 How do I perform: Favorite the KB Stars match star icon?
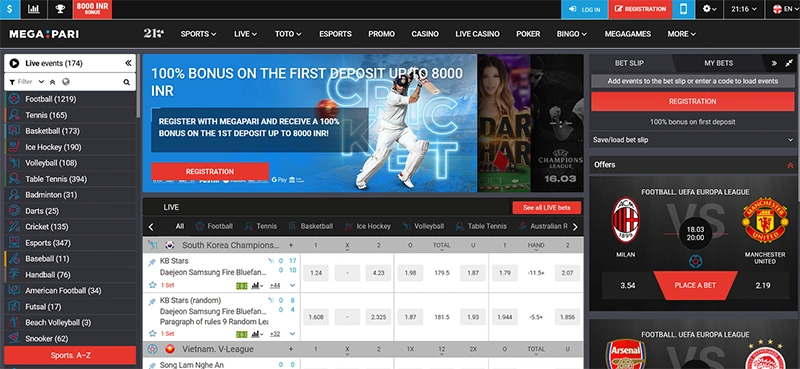point(152,285)
